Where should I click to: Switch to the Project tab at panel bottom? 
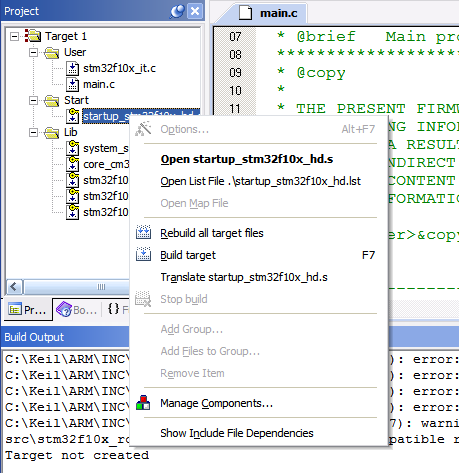[27, 310]
